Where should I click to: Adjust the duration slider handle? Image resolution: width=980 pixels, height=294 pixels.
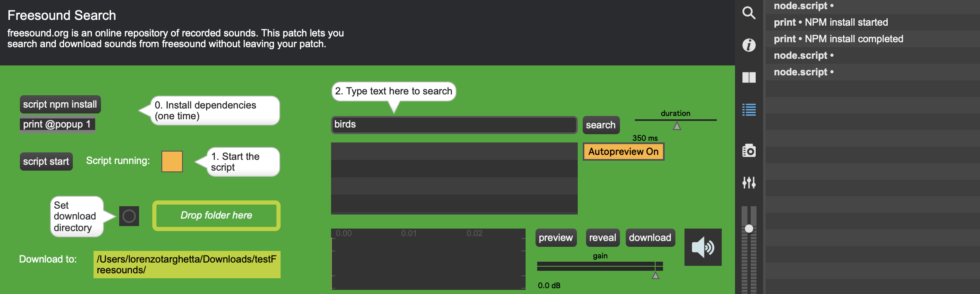[x=677, y=126]
